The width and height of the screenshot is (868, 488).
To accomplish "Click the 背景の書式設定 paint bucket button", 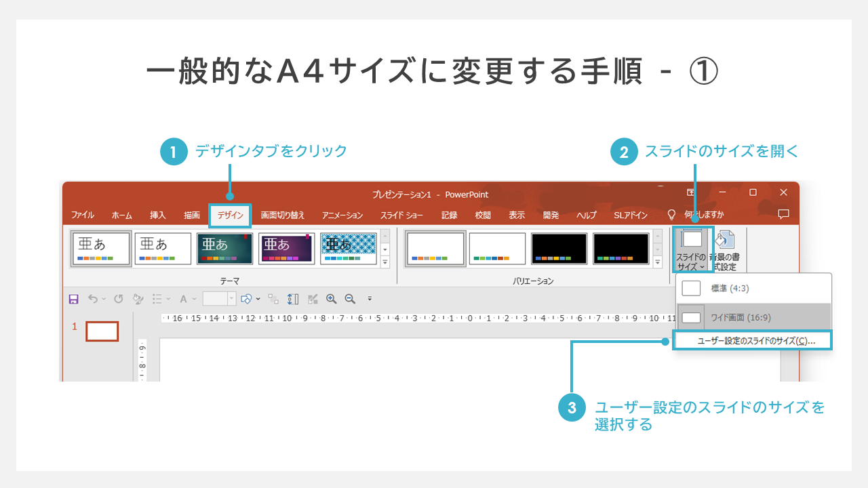I will (725, 249).
